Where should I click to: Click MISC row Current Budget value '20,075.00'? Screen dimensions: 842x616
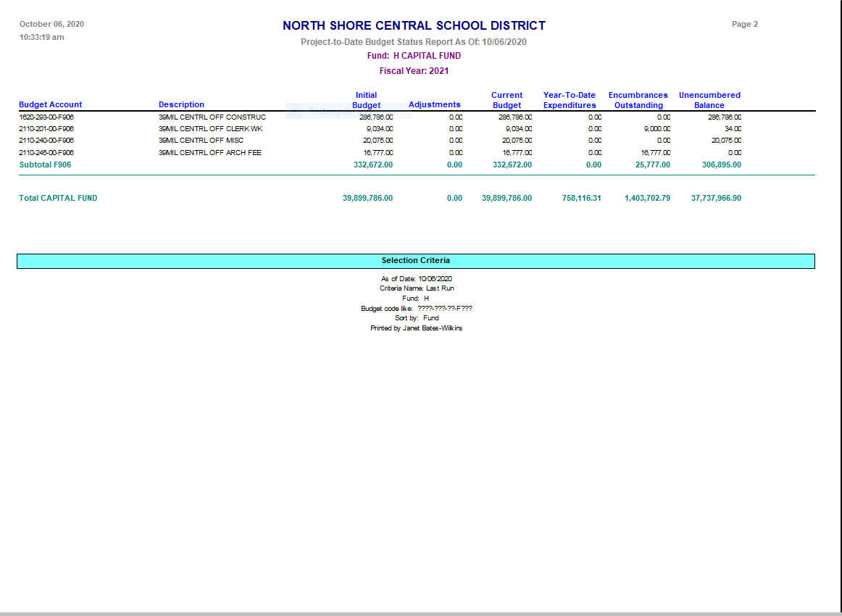pyautogui.click(x=517, y=141)
